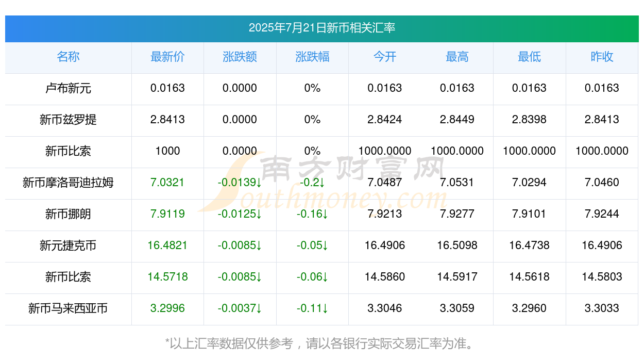Select the 卢布新元 row name
The height and width of the screenshot is (360, 644).
(x=68, y=88)
